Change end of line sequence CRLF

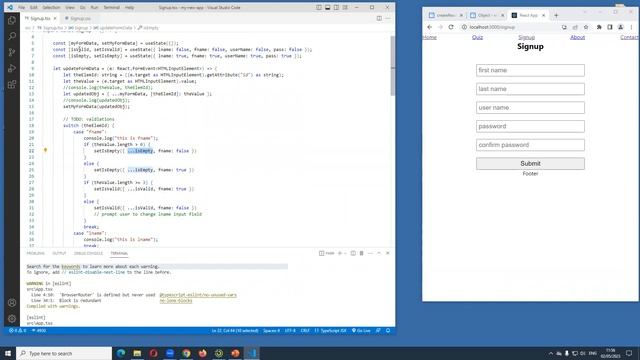(305, 331)
